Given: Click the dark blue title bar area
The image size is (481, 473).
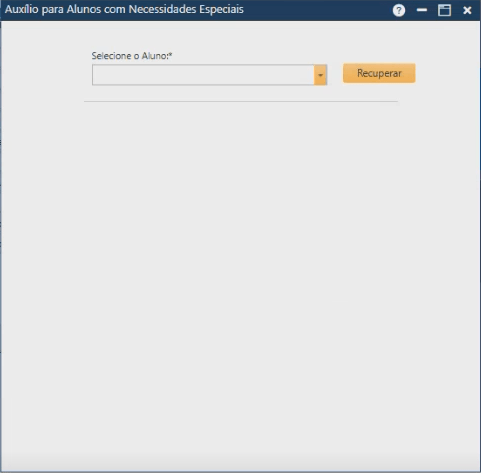Looking at the screenshot, I should (x=317, y=10).
